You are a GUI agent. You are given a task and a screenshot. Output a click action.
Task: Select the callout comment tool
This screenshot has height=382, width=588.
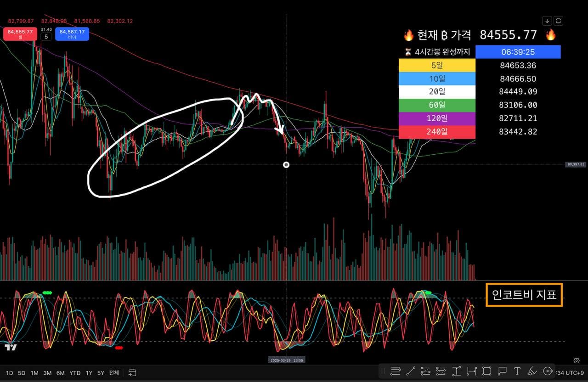tap(502, 371)
